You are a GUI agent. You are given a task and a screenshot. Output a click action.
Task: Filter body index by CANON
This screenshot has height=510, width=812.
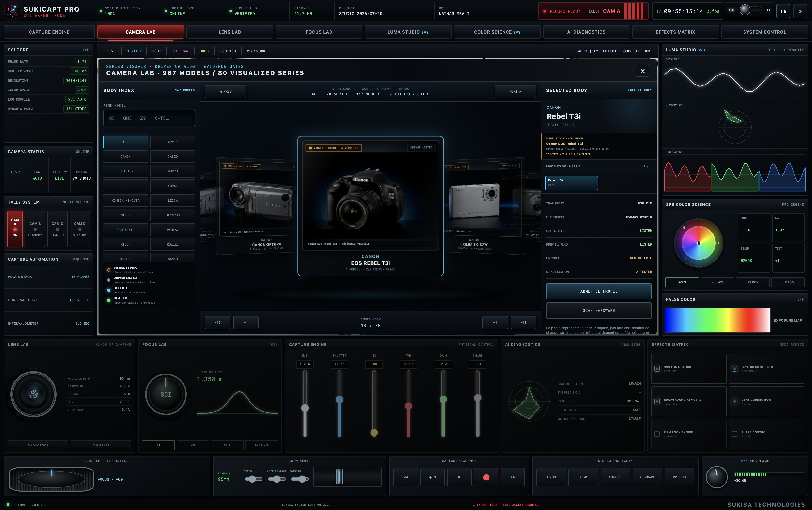point(125,157)
